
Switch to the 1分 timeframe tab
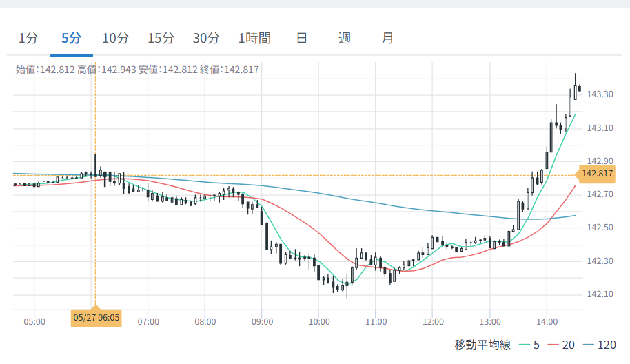[x=28, y=39]
